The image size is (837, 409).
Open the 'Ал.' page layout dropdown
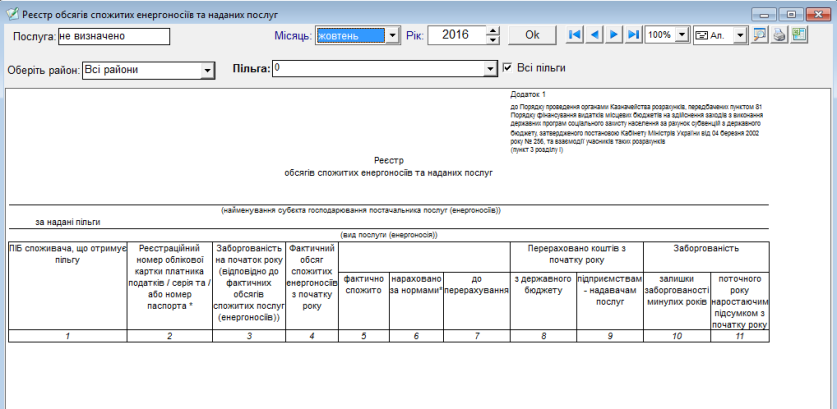tap(740, 35)
